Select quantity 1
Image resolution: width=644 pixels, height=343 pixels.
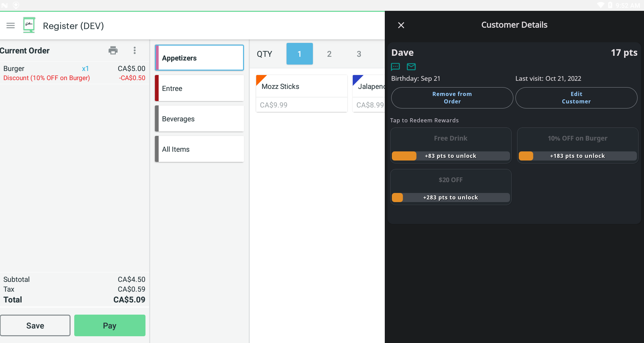(299, 54)
